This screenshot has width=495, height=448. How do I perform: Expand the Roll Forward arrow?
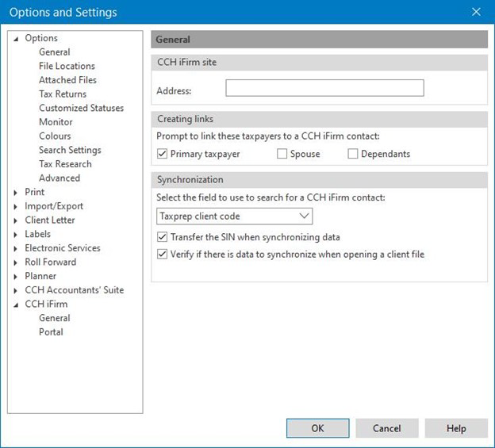pyautogui.click(x=16, y=262)
